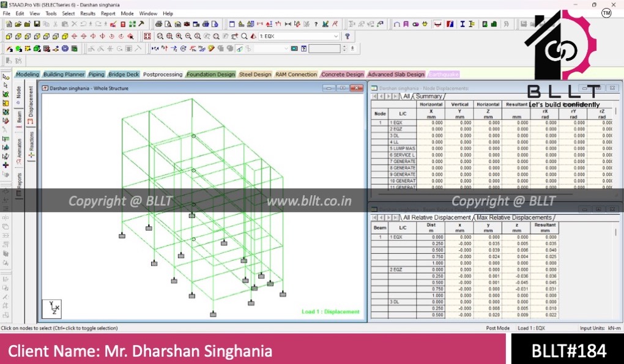
Task: Switch to the front view cube icon
Action: [9, 36]
